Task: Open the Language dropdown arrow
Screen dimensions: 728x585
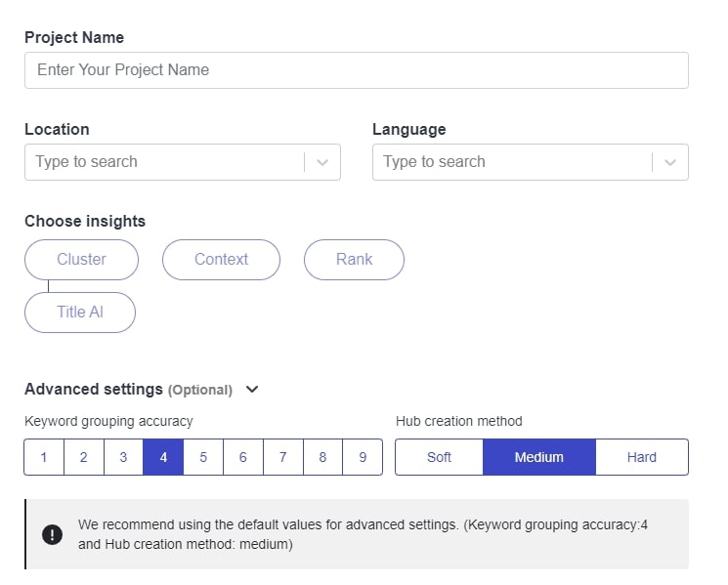Action: (670, 162)
